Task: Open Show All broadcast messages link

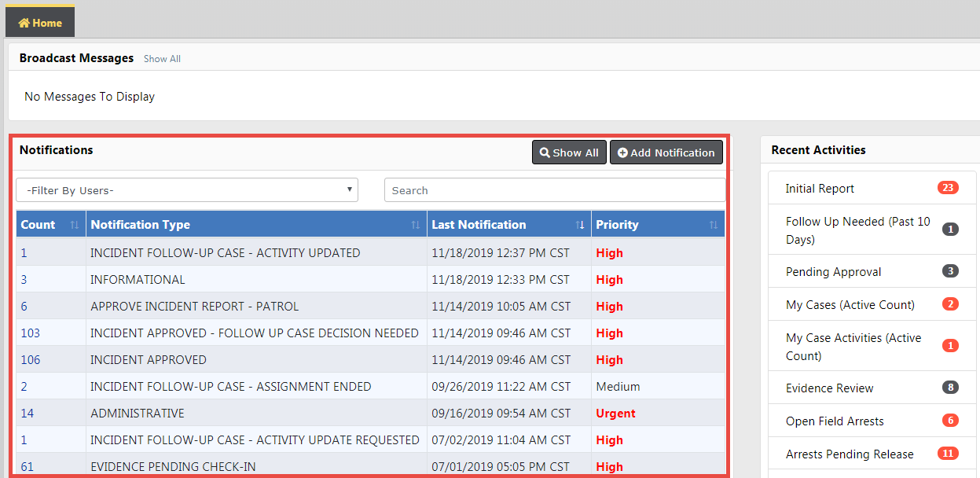Action: click(x=162, y=59)
